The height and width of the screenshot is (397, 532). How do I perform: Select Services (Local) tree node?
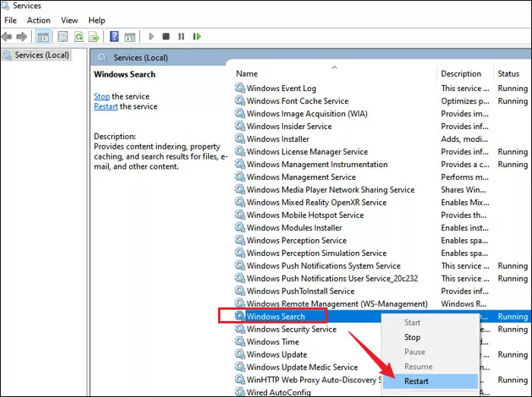(x=36, y=55)
